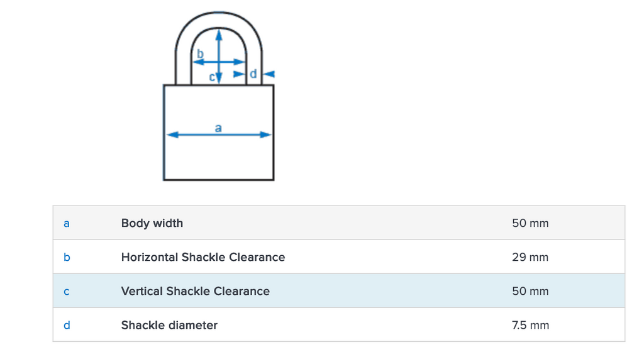Image resolution: width=644 pixels, height=357 pixels.
Task: Click the 7.5 mm value cell
Action: click(x=530, y=325)
